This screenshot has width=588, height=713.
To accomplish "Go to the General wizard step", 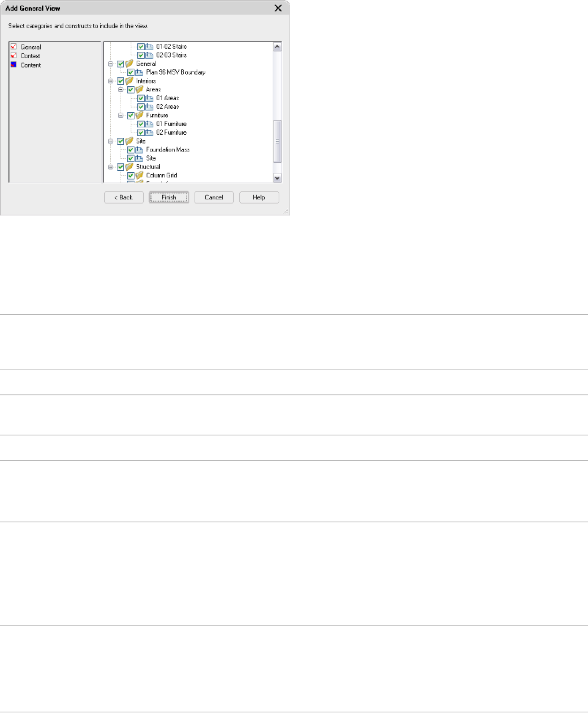I will click(31, 47).
